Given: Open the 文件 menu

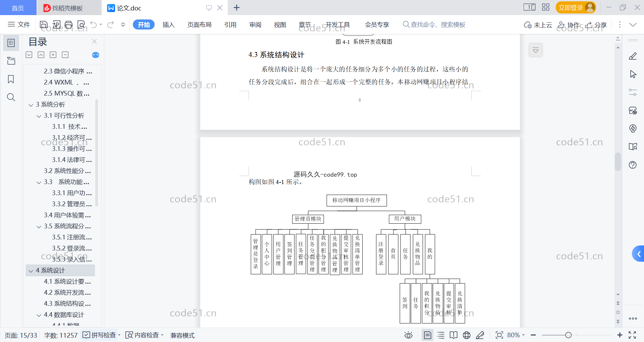Looking at the screenshot, I should (x=19, y=24).
